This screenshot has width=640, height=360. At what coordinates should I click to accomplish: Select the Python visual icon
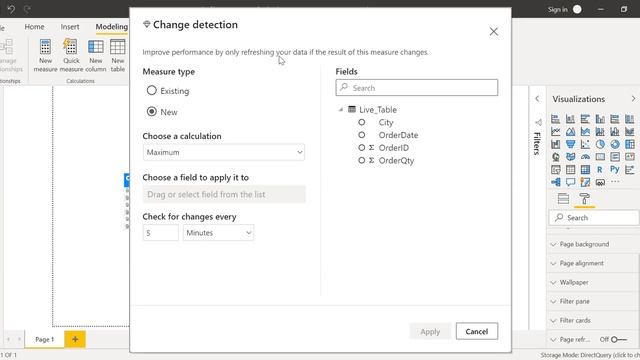coord(615,169)
